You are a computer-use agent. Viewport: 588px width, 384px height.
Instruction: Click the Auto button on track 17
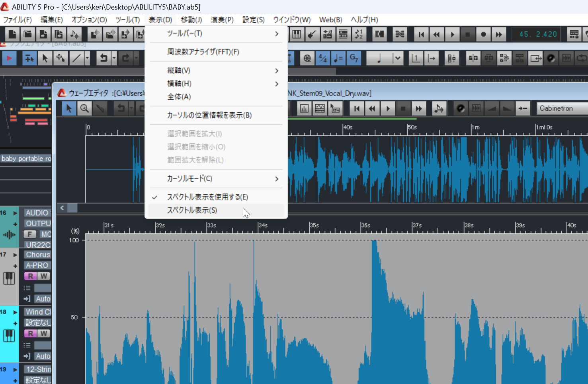pos(43,299)
